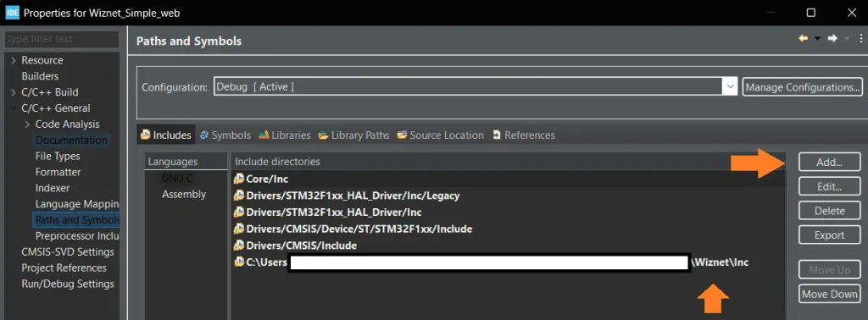The width and height of the screenshot is (868, 320).
Task: Click the Add... button
Action: 829,163
